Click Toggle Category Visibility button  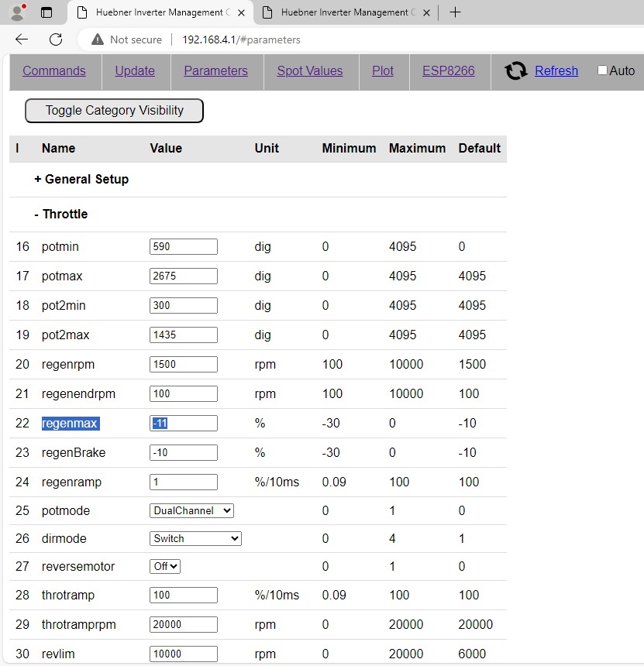[114, 111]
